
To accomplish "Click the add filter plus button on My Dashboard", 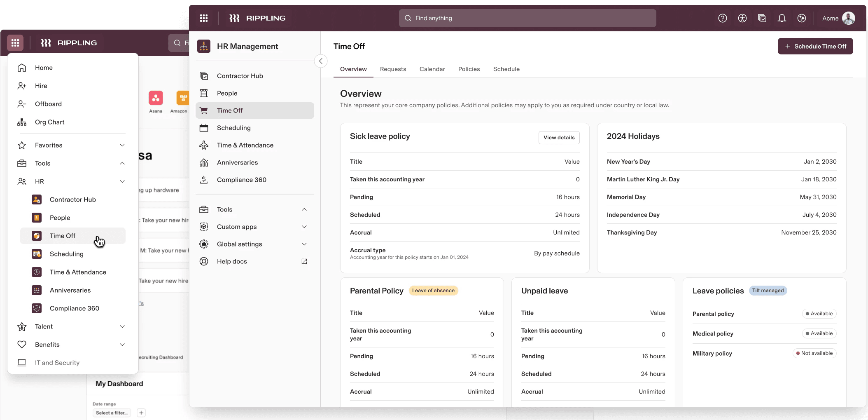I will (141, 413).
